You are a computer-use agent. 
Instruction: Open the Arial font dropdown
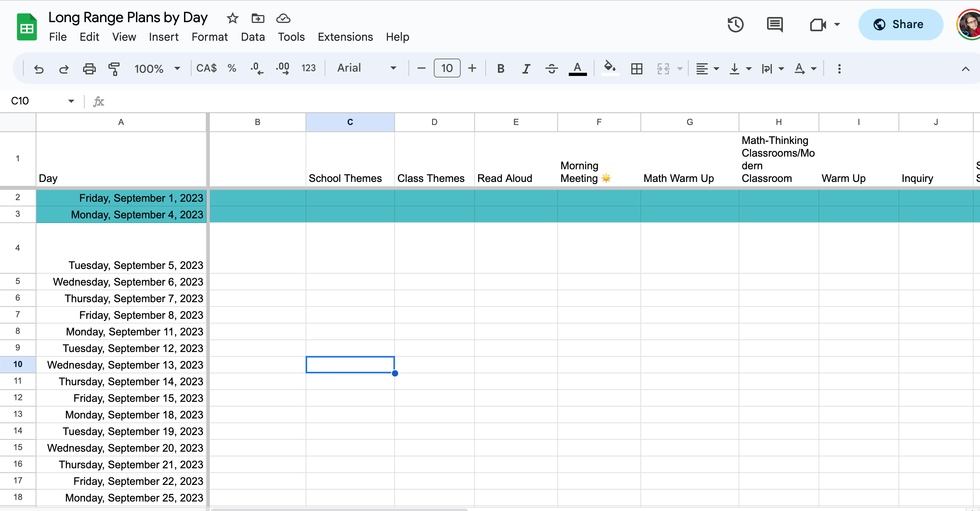[367, 68]
